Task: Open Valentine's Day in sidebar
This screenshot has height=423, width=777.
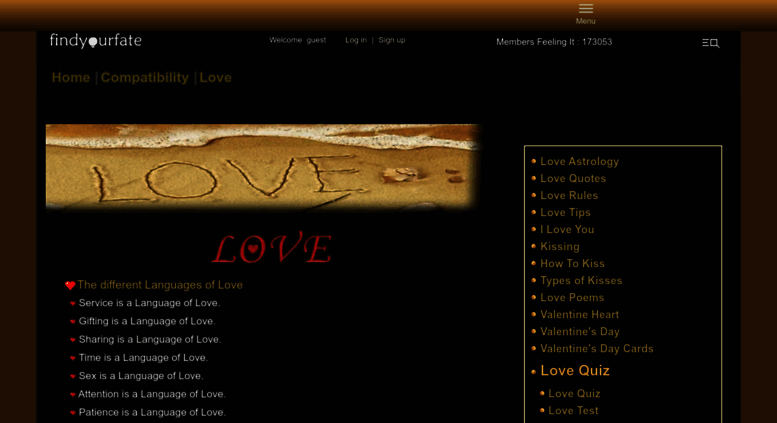Action: tap(580, 331)
